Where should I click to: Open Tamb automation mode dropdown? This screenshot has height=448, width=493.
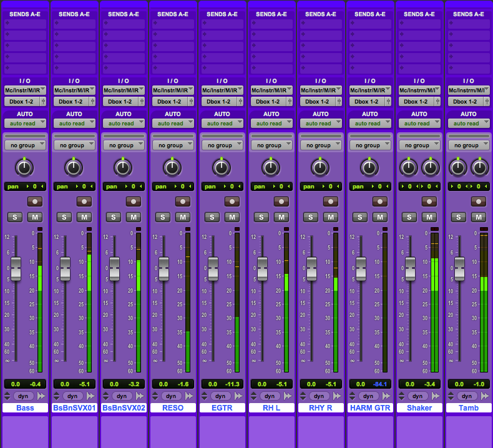[x=469, y=124]
